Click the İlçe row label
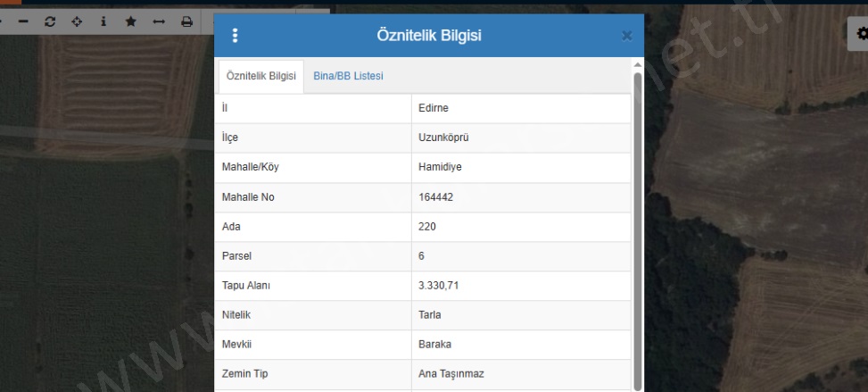 (x=230, y=138)
